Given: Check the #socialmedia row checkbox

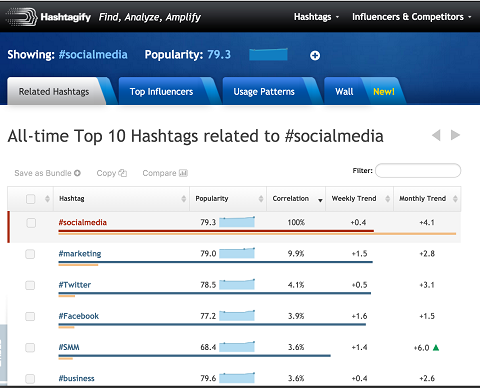Looking at the screenshot, I should pyautogui.click(x=31, y=223).
